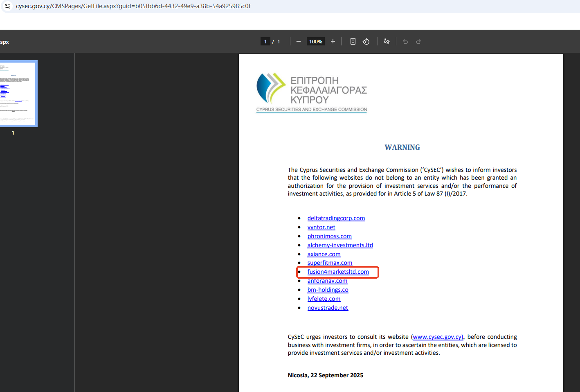Focus the cysec.gov.cy address bar URL
The image size is (580, 392).
133,6
